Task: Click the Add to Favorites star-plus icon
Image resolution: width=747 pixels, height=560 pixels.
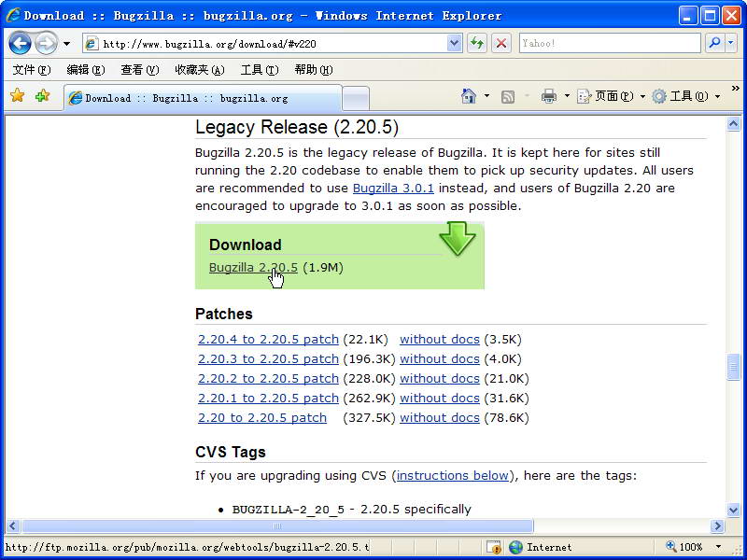Action: coord(42,96)
